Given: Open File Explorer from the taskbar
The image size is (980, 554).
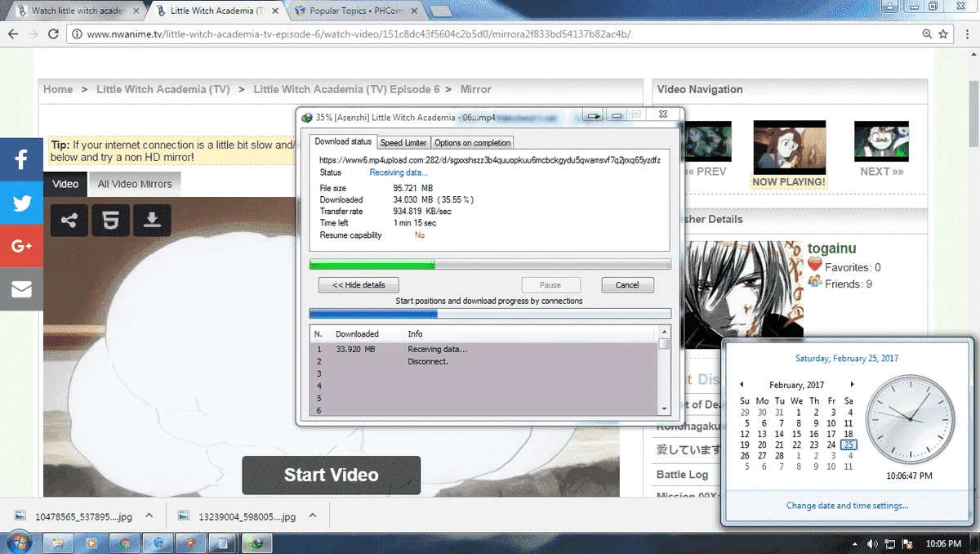Looking at the screenshot, I should tap(58, 543).
